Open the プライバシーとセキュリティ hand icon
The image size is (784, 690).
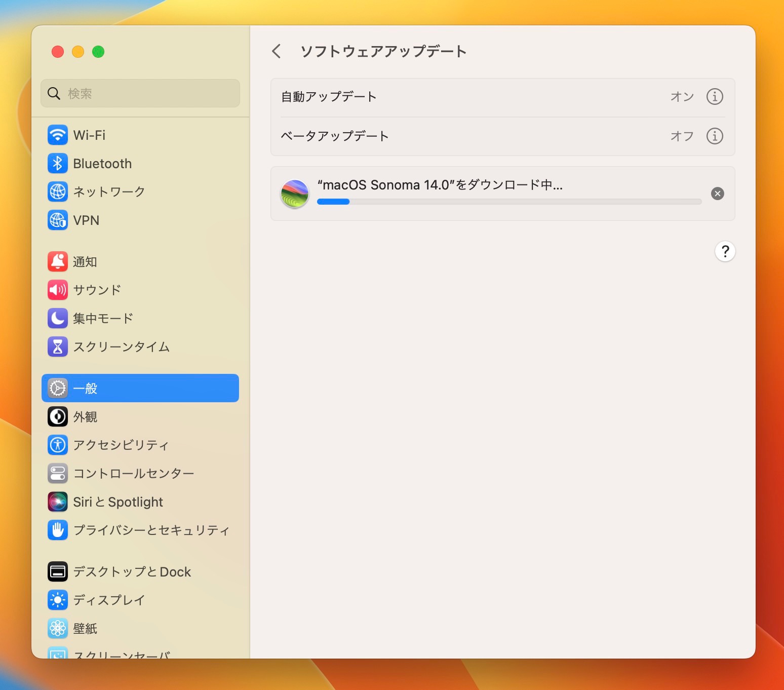coord(58,530)
